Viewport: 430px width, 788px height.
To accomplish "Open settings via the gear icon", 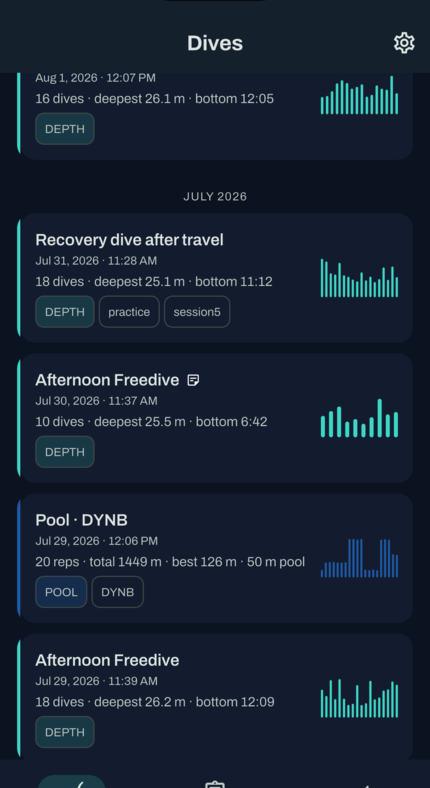I will [404, 43].
